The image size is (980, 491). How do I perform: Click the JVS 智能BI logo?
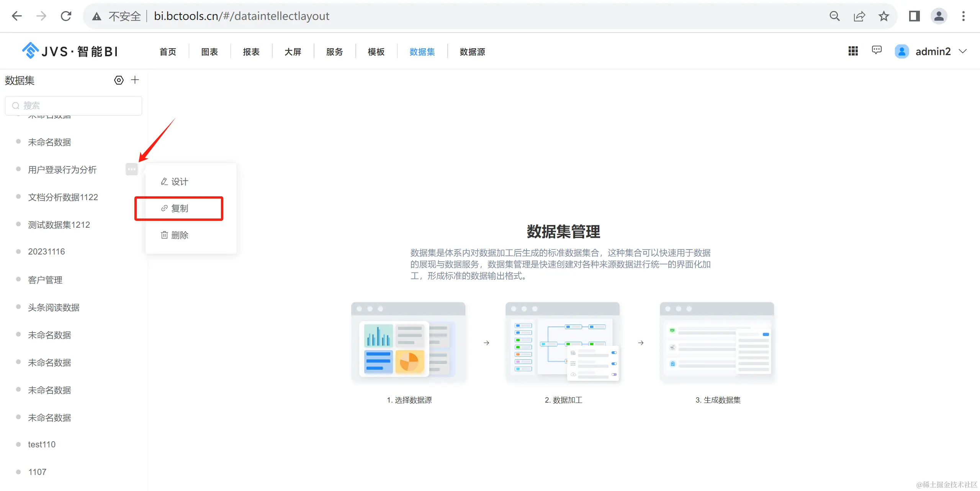click(70, 51)
